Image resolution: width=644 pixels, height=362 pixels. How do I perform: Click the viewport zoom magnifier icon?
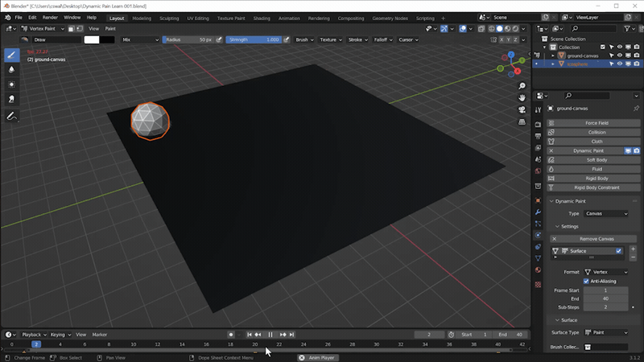522,86
